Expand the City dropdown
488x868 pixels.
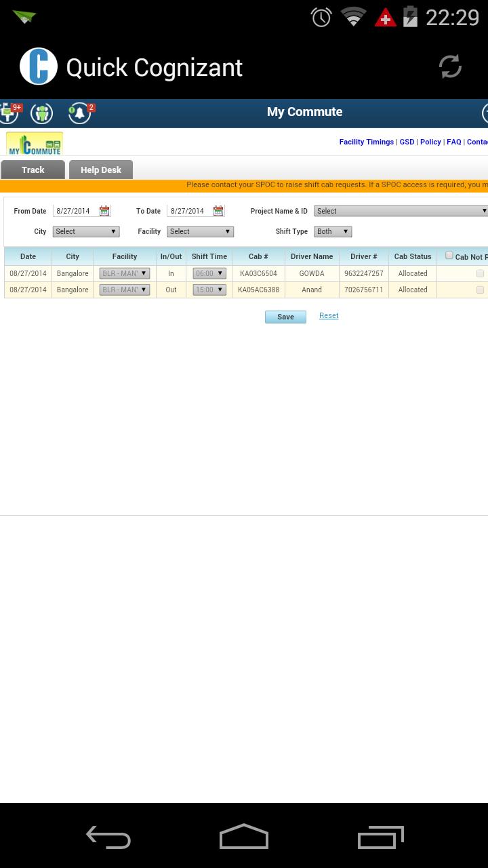[86, 231]
